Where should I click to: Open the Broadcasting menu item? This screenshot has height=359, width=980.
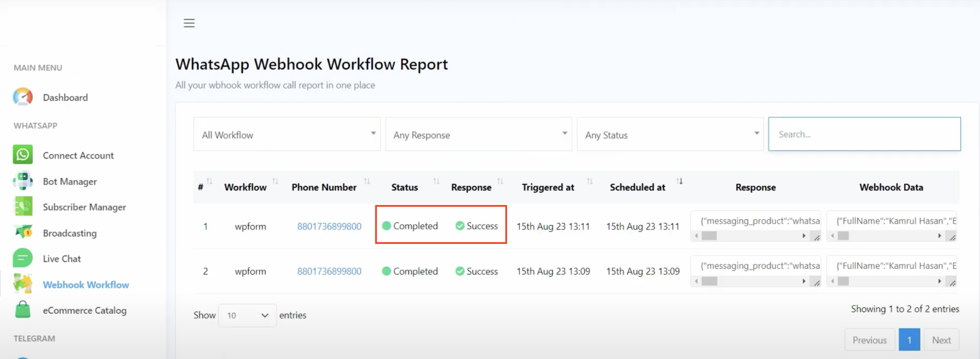pyautogui.click(x=70, y=233)
